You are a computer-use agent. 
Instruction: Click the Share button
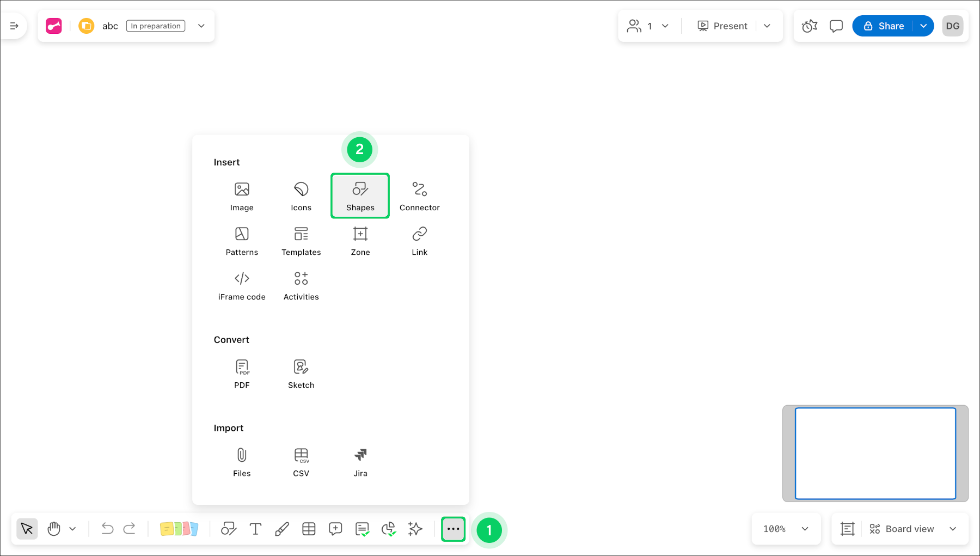tap(889, 26)
